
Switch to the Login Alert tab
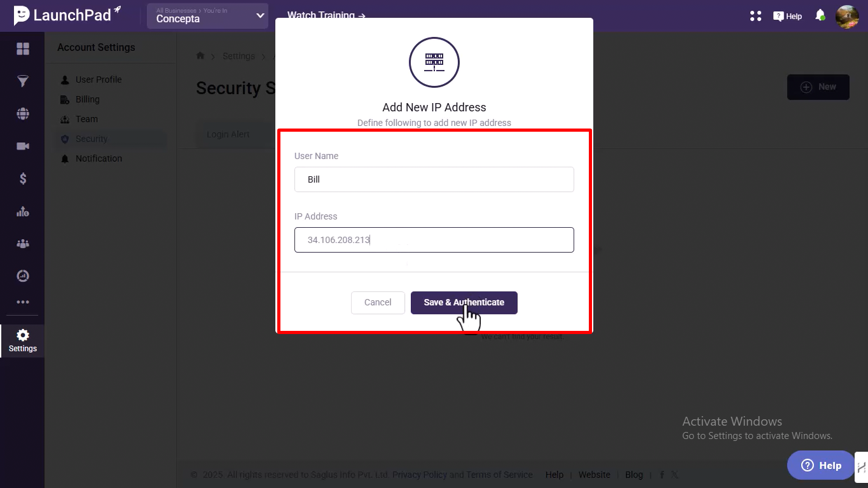pos(228,134)
